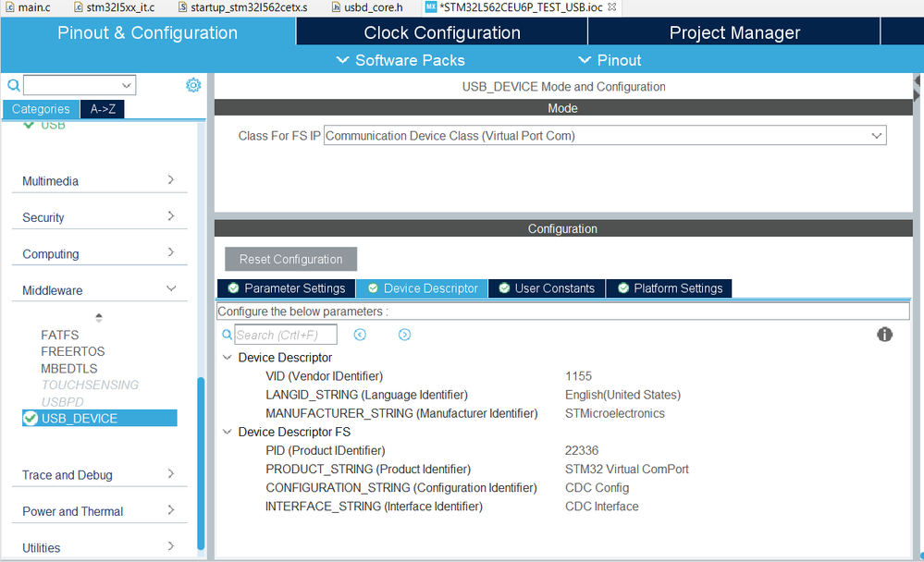
Task: Click the info icon in configuration panel
Action: (x=884, y=335)
